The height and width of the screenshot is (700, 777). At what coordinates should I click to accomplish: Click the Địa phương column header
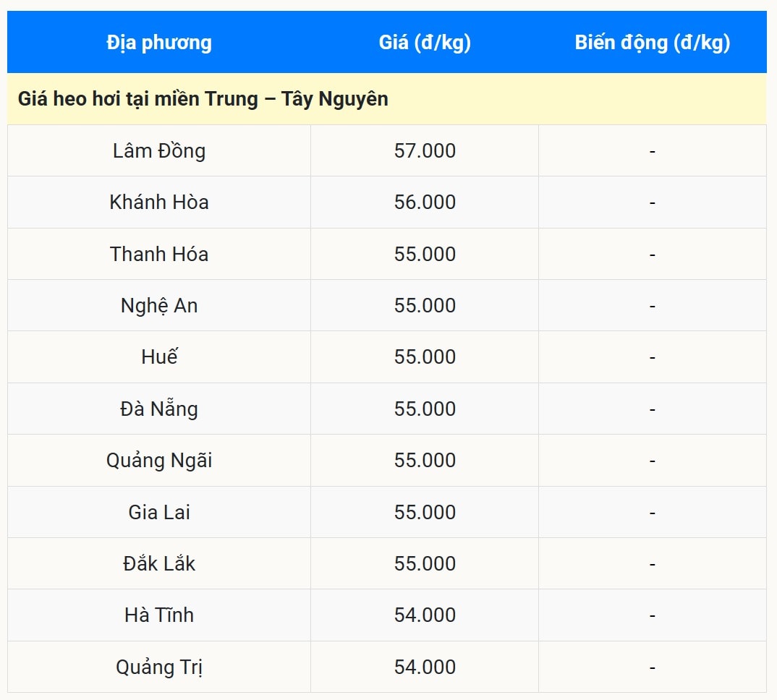click(x=159, y=43)
